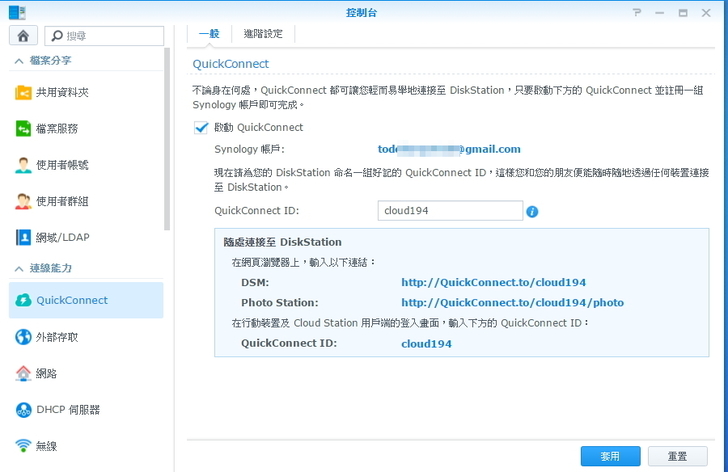Open 使用者帳號 user accounts

click(x=61, y=165)
